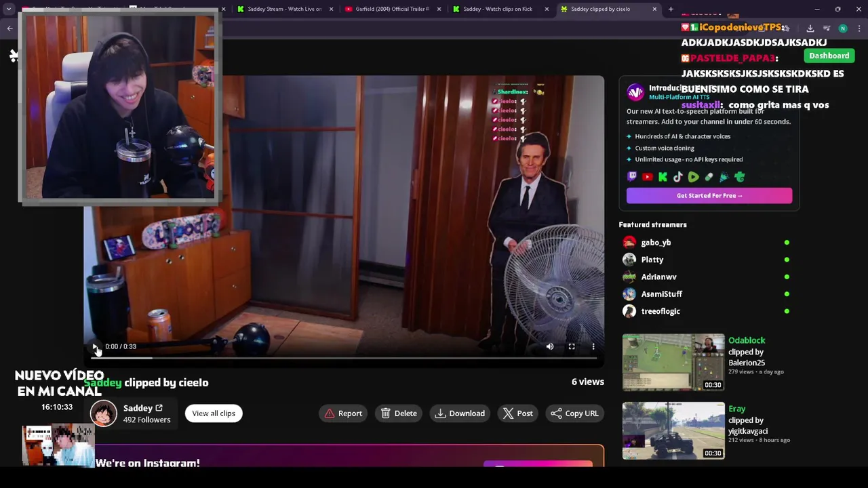The height and width of the screenshot is (488, 868).
Task: Click the Twitch icon in TTS ad
Action: [x=632, y=177]
